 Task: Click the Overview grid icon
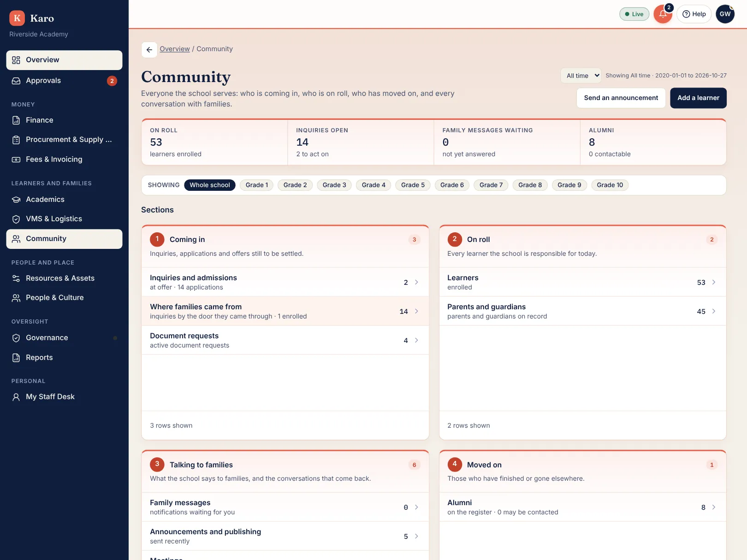point(16,60)
